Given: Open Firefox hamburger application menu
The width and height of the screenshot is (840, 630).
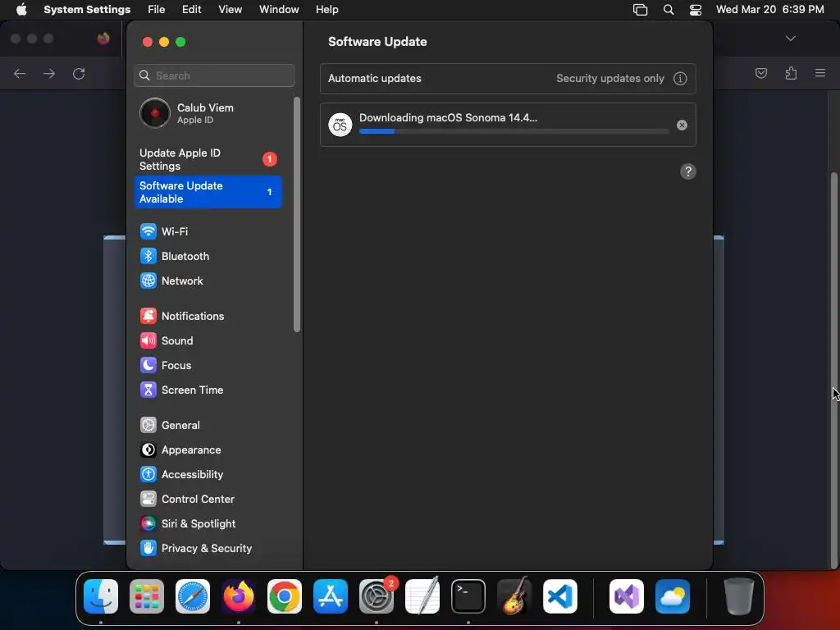Looking at the screenshot, I should click(x=820, y=73).
